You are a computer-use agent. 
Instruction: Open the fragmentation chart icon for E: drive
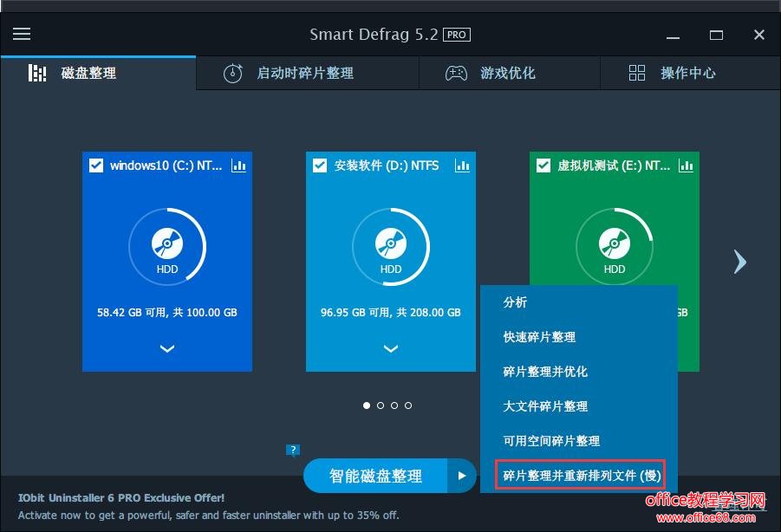(x=686, y=165)
